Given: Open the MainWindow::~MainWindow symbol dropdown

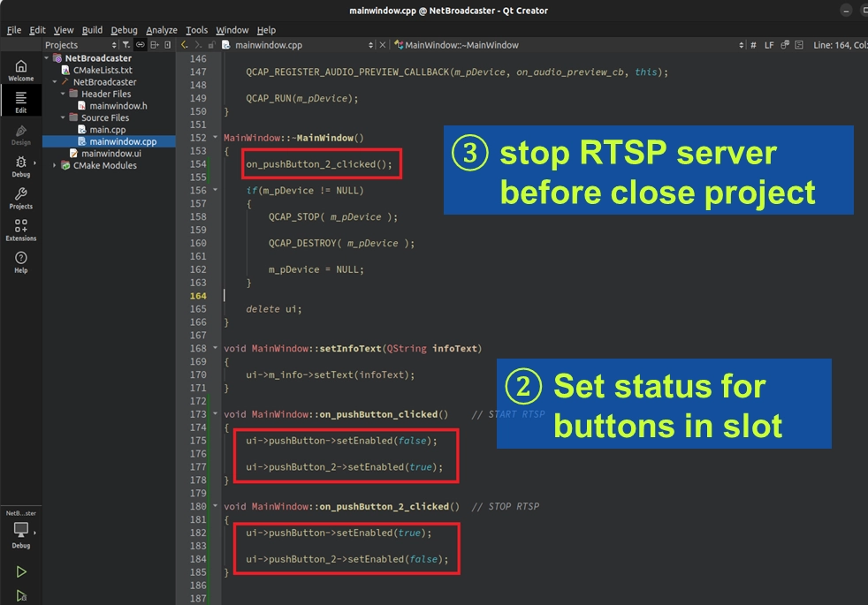Looking at the screenshot, I should (569, 45).
